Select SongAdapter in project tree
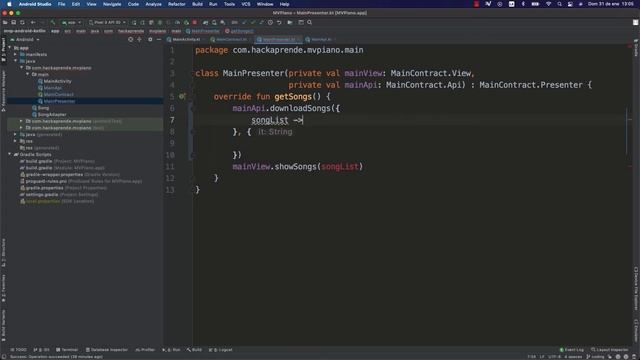 point(49,114)
